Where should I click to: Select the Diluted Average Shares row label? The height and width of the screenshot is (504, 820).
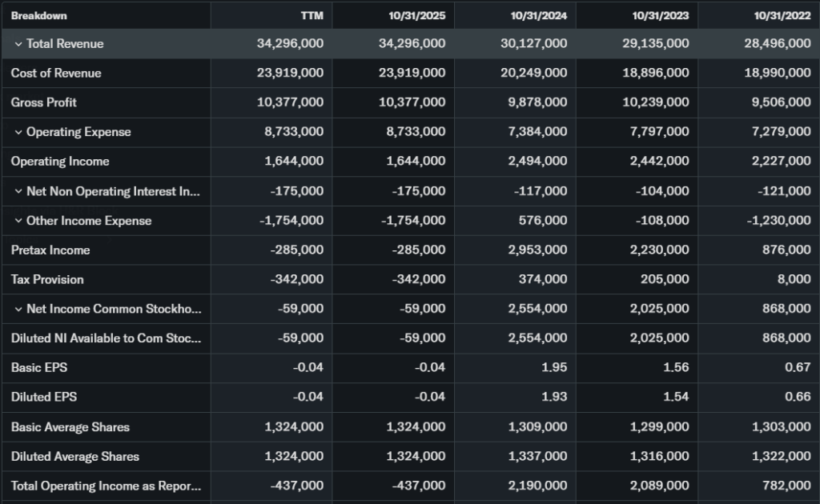tap(75, 457)
